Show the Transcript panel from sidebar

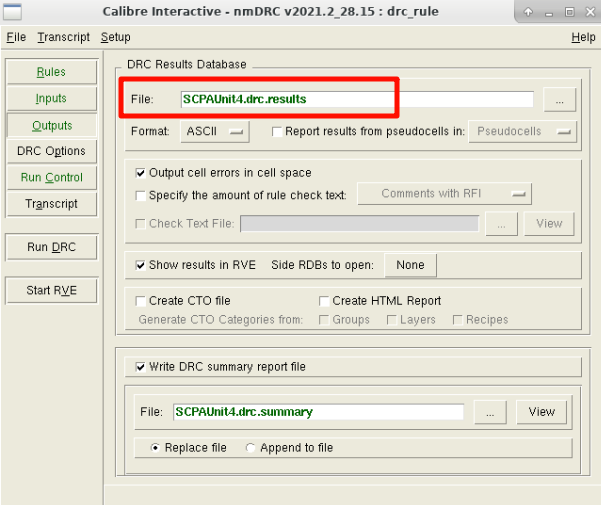click(51, 204)
